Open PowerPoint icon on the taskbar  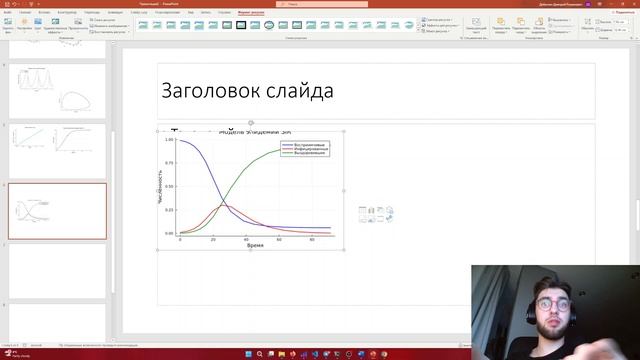[x=373, y=354]
